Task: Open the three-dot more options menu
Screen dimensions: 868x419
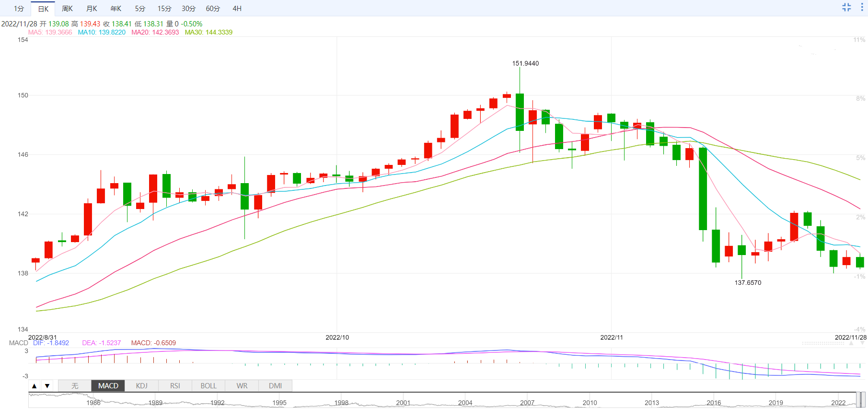Action: point(862,7)
